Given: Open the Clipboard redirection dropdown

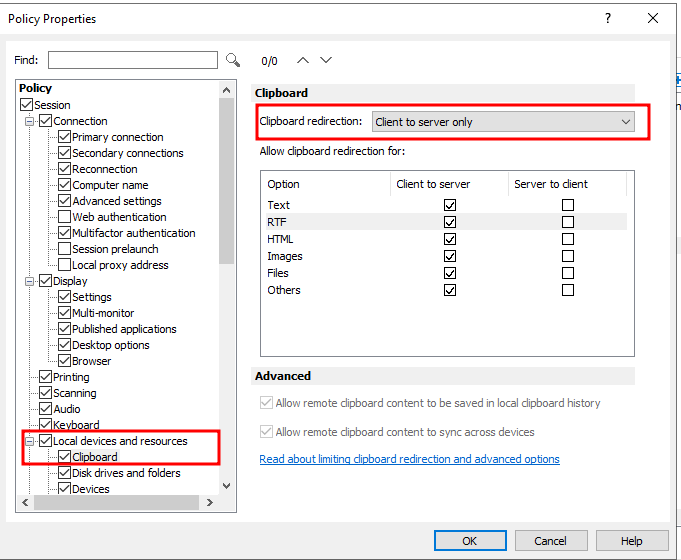Looking at the screenshot, I should tap(503, 122).
